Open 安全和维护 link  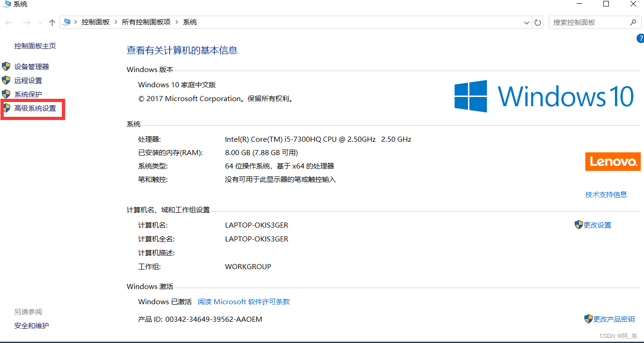click(31, 325)
